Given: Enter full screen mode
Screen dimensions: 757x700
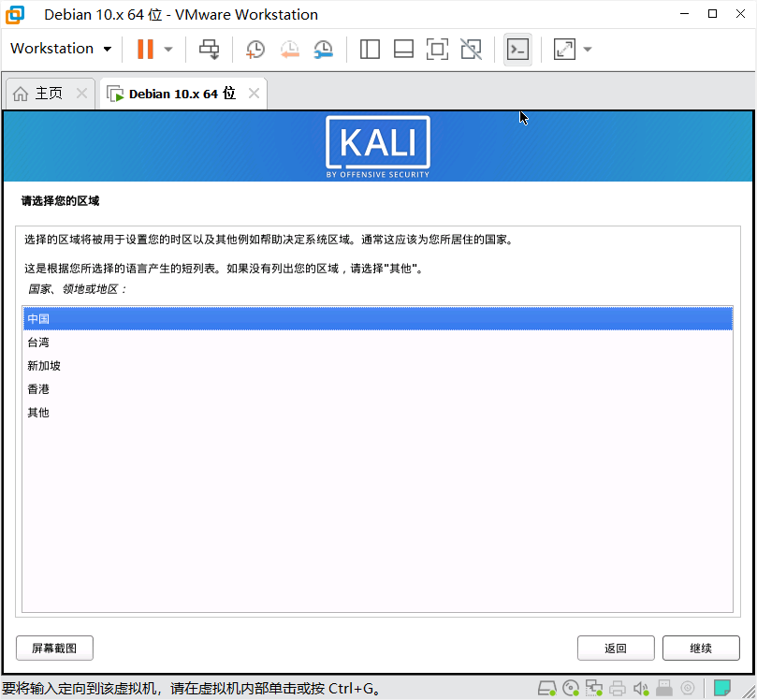Looking at the screenshot, I should (437, 49).
